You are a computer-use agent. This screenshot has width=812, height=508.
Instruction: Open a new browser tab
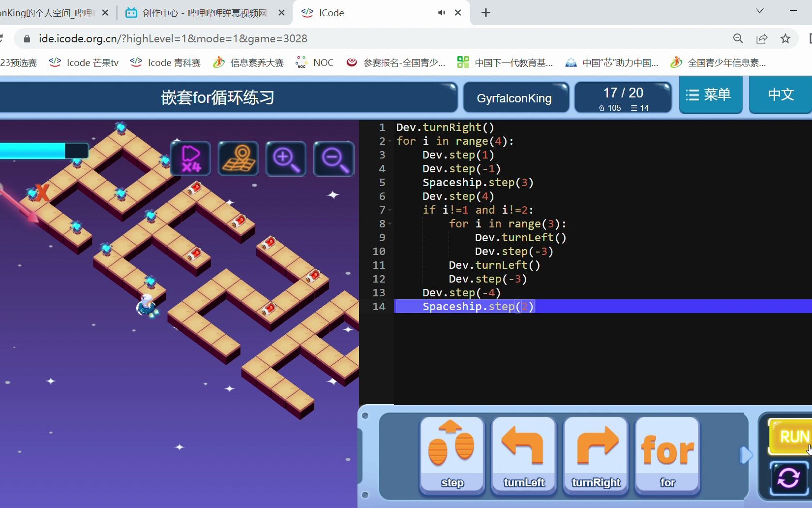click(486, 13)
